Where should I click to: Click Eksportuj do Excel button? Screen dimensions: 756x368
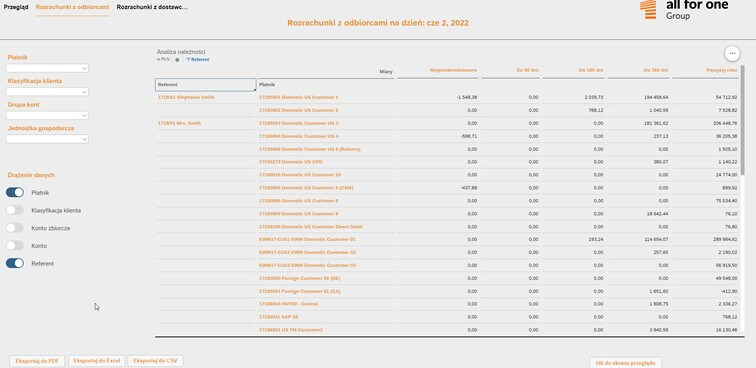click(97, 361)
